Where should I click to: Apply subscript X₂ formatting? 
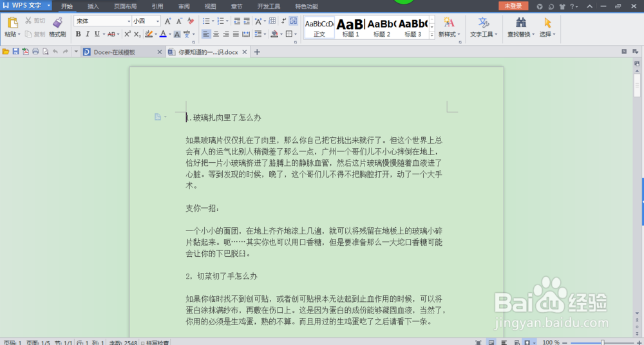[138, 34]
